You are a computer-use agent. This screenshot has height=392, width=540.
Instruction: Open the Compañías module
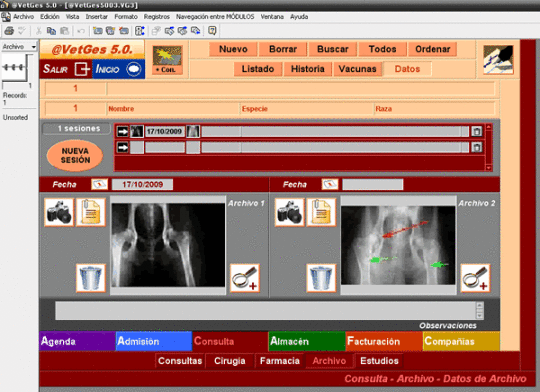click(461, 341)
